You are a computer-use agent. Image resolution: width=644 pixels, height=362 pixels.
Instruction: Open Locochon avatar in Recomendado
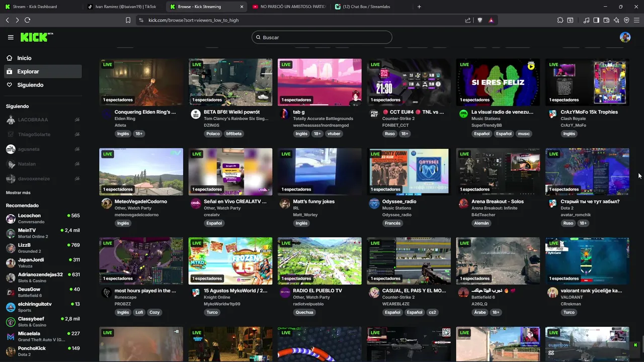tap(11, 219)
